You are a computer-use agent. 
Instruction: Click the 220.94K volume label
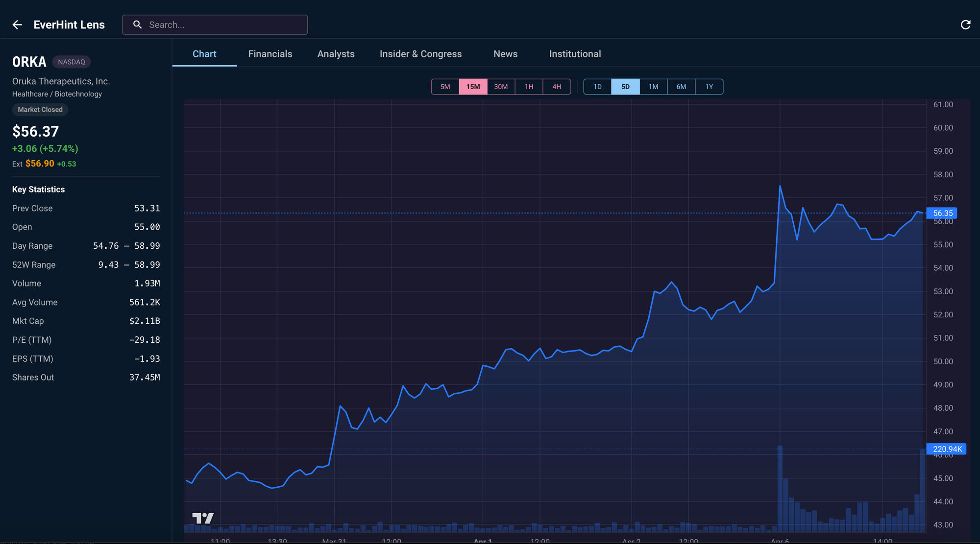[947, 449]
